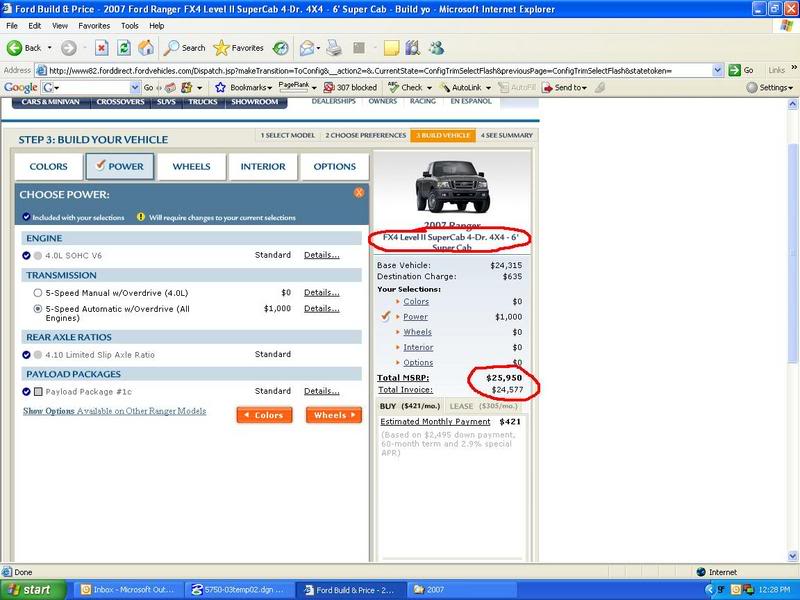Expand PageRank dropdown arrow
Image resolution: width=800 pixels, height=600 pixels.
point(314,88)
